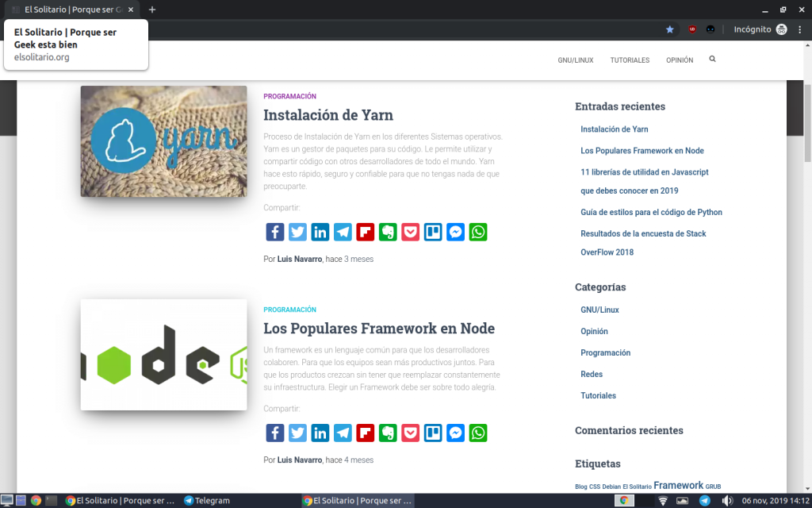Share the Yarn post via WhatsApp icon

coord(478,232)
